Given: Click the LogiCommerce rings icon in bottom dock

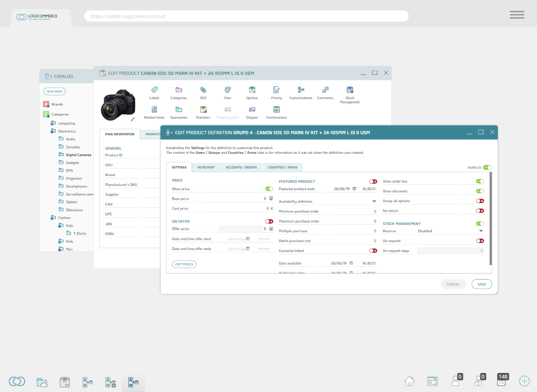Looking at the screenshot, I should (17, 382).
